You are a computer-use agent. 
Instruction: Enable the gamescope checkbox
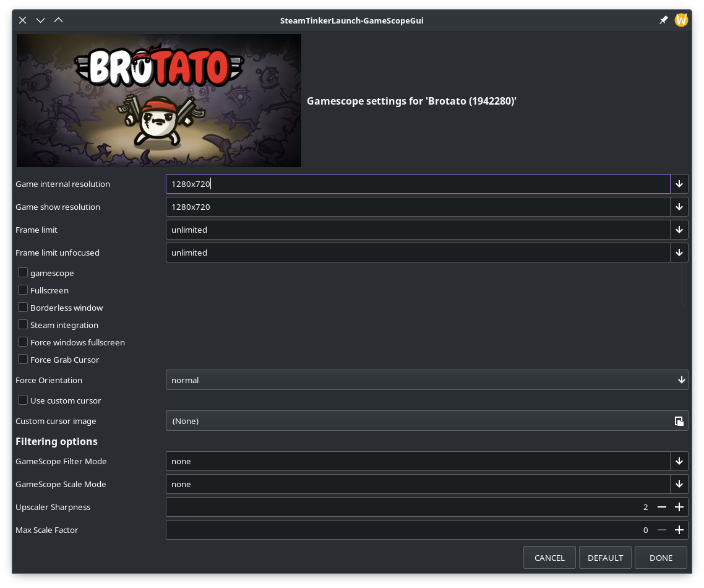pyautogui.click(x=23, y=273)
